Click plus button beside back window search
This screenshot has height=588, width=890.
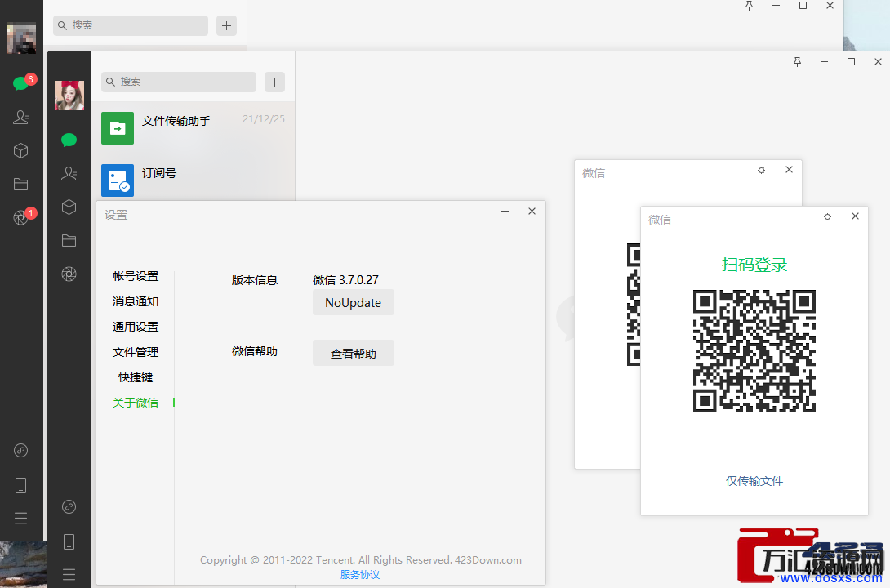226,25
